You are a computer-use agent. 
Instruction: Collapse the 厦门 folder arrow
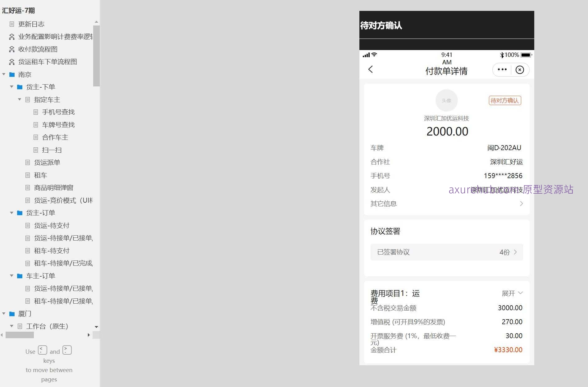(x=4, y=314)
